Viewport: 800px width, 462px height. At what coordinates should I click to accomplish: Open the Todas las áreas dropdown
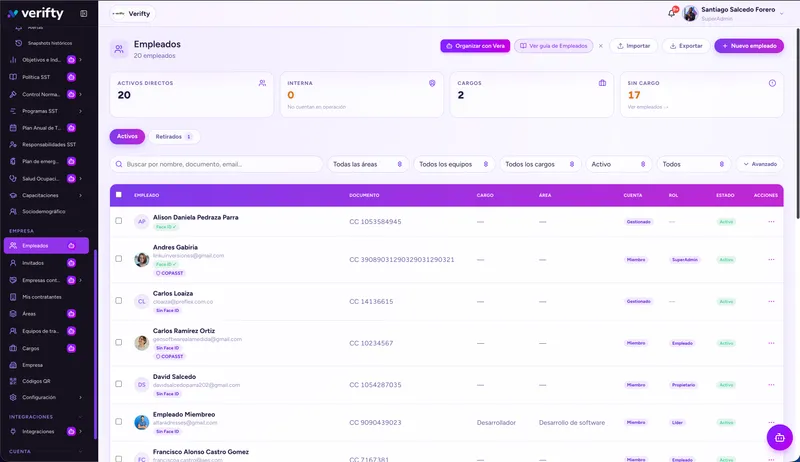tap(367, 164)
